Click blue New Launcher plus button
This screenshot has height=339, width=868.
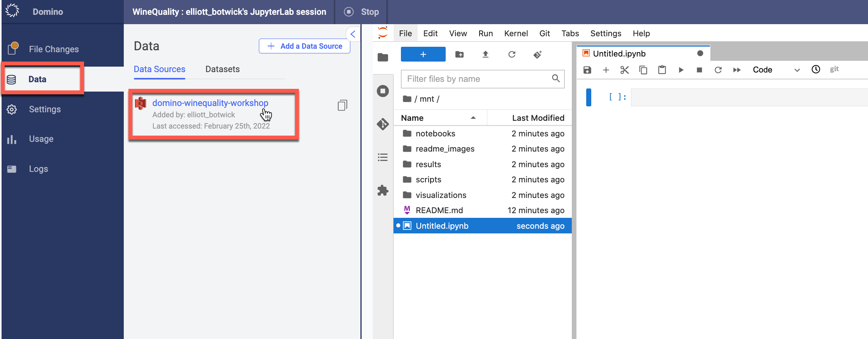tap(423, 55)
